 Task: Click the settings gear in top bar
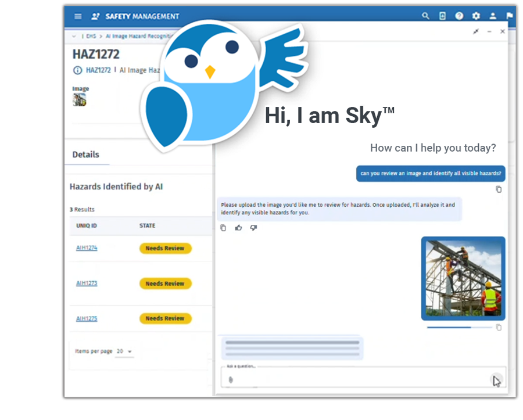click(476, 16)
